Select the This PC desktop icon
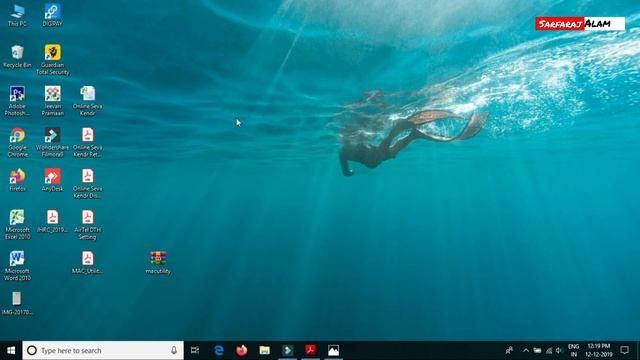 tap(17, 16)
